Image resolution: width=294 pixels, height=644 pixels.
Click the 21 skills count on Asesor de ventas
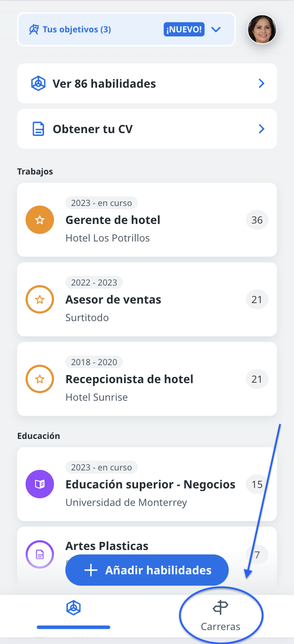point(257,300)
